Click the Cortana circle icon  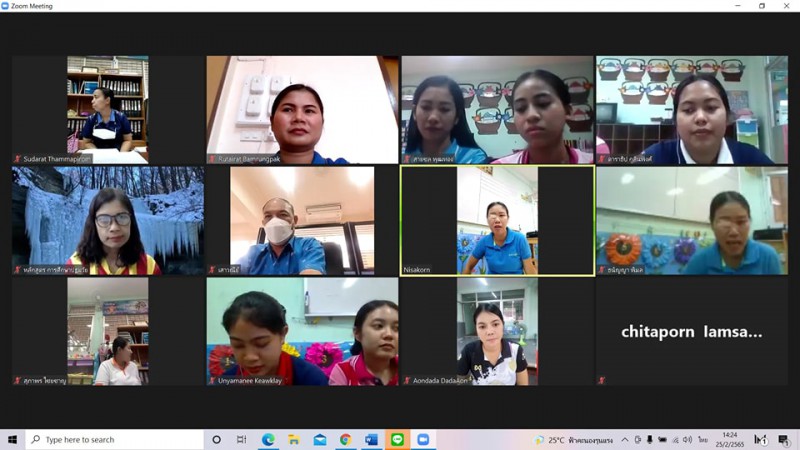pos(217,439)
